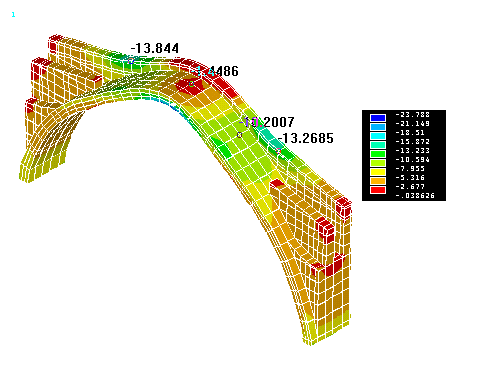Image resolution: width=494 pixels, height=384 pixels.
Task: Select the red legend swatch
Action: [378, 190]
